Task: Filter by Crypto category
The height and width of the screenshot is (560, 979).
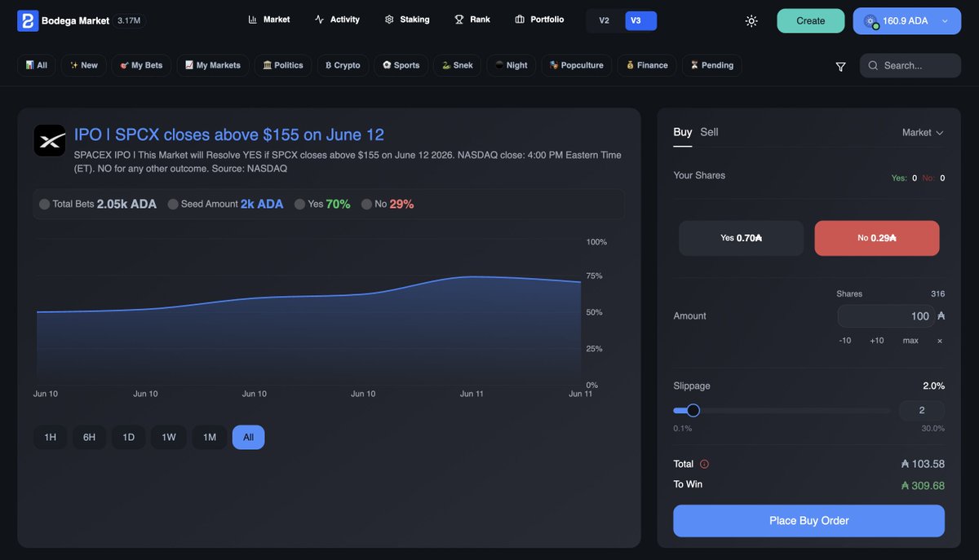Action: click(343, 65)
